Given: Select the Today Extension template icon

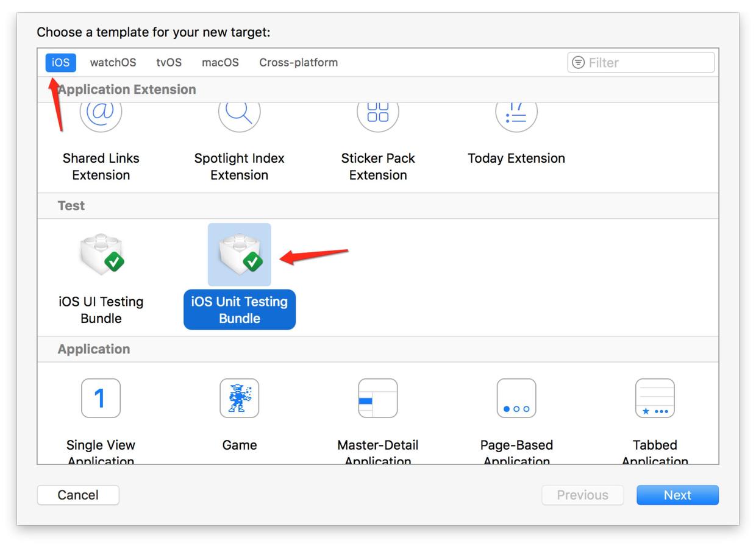Looking at the screenshot, I should pyautogui.click(x=516, y=117).
